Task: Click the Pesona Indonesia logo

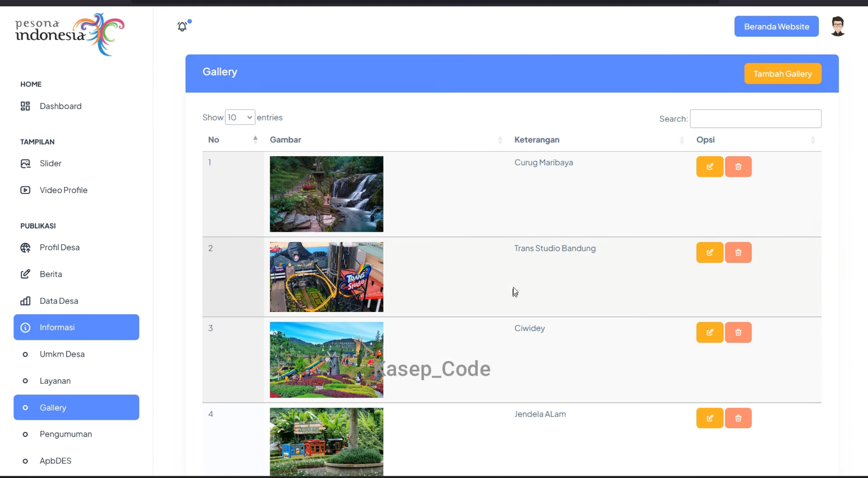Action: point(70,34)
